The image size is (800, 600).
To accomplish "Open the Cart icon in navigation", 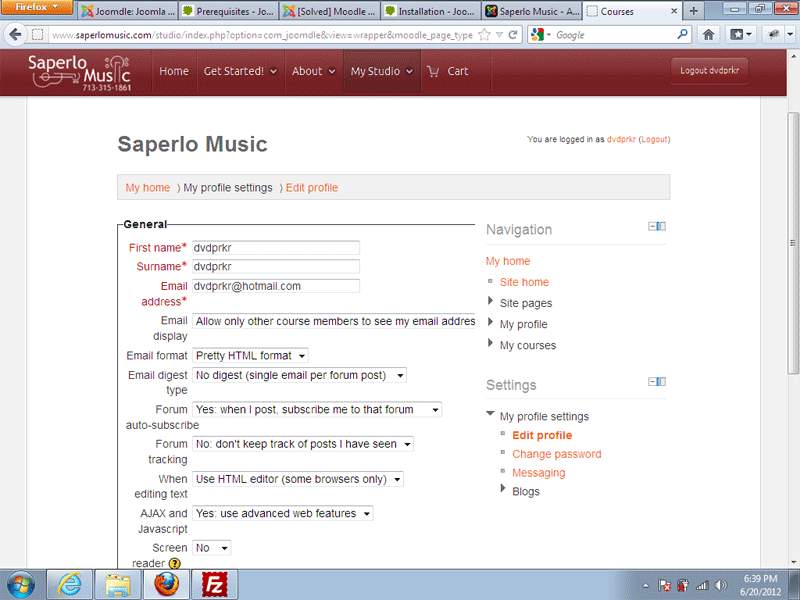I will [x=447, y=71].
